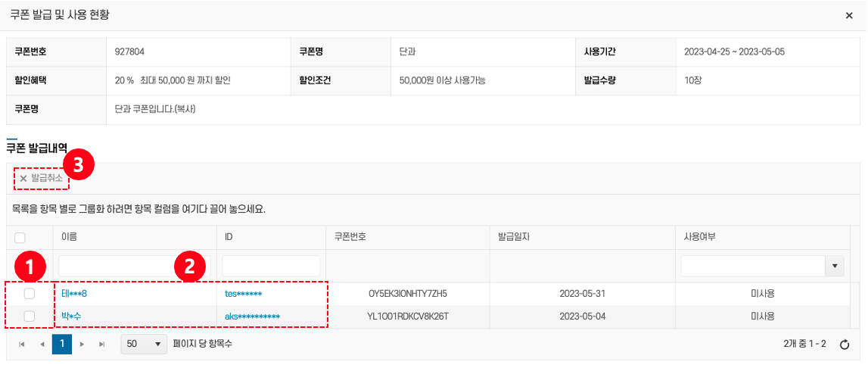Jump to the last page of results
Screen dimensions: 868x365
tap(101, 345)
